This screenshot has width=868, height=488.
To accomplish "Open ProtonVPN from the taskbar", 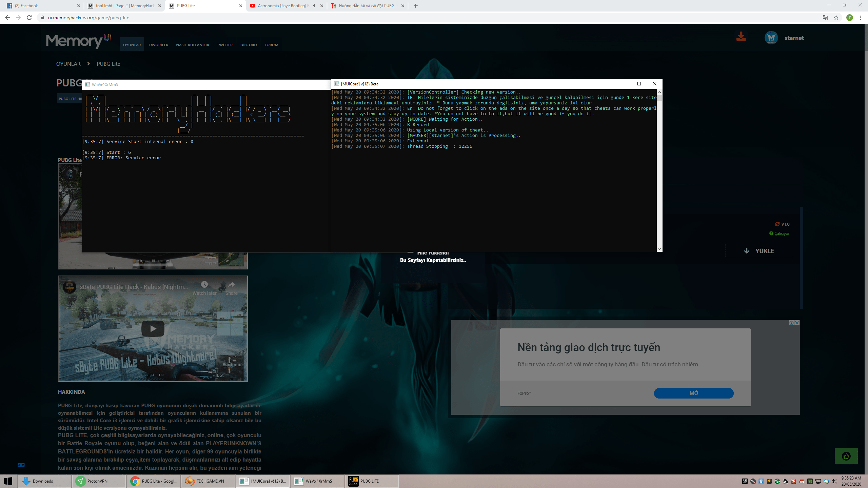I will tap(99, 481).
